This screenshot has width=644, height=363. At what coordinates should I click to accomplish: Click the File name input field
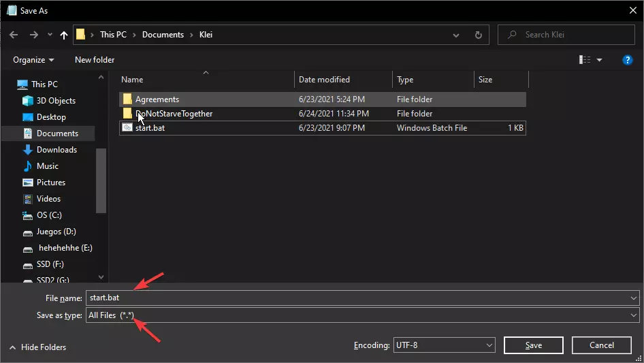click(357, 298)
